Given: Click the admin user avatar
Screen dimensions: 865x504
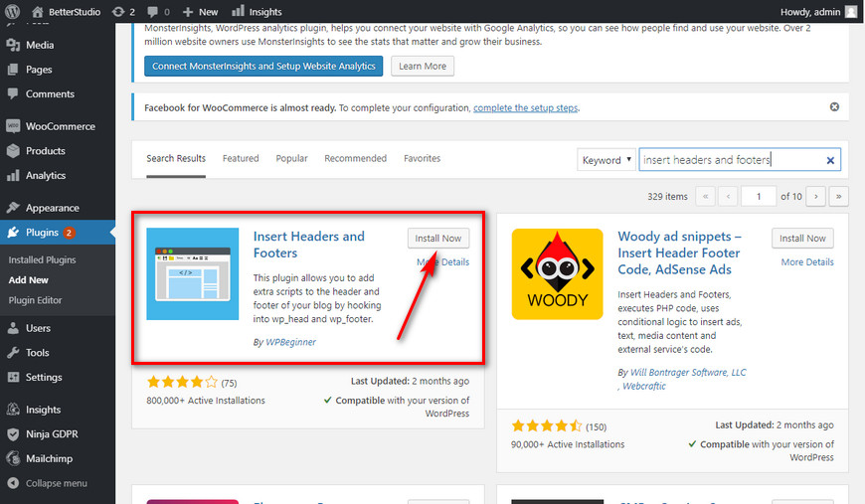Looking at the screenshot, I should 851,12.
